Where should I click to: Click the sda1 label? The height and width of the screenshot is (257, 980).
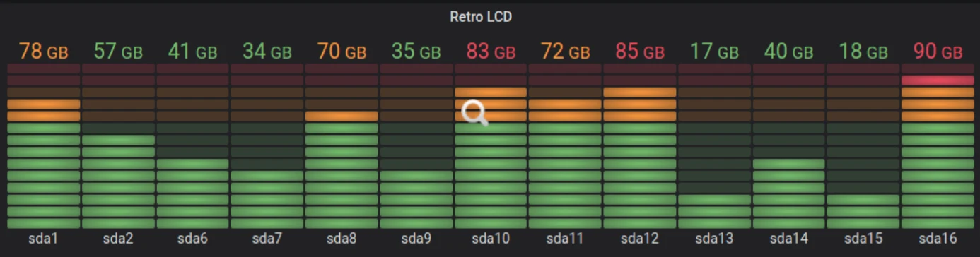(x=44, y=239)
